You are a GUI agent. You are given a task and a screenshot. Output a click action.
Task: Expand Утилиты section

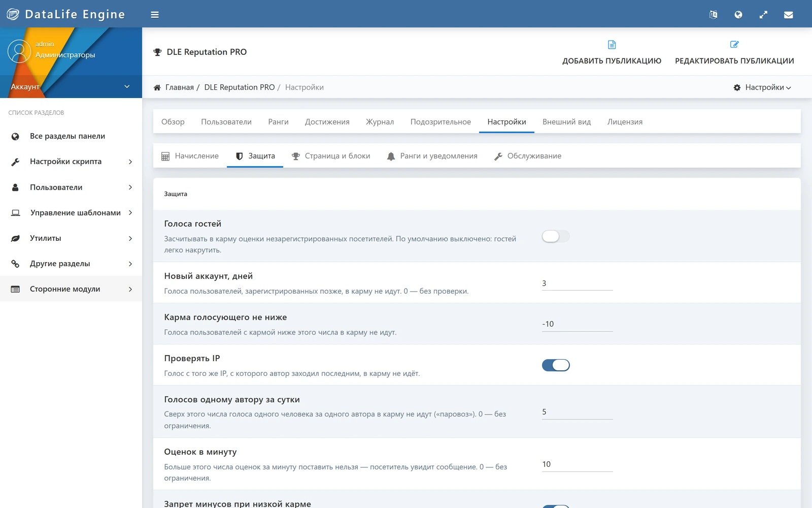(x=71, y=238)
